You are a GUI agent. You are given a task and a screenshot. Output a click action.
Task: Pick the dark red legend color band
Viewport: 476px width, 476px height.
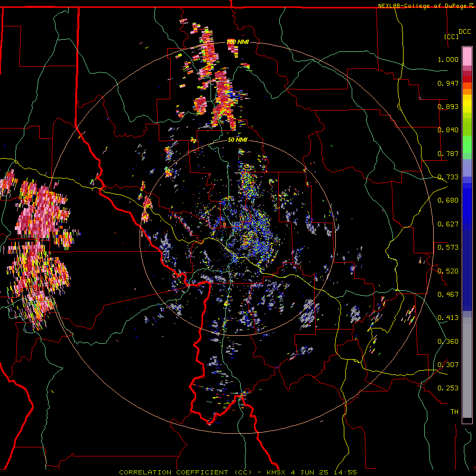pyautogui.click(x=467, y=79)
